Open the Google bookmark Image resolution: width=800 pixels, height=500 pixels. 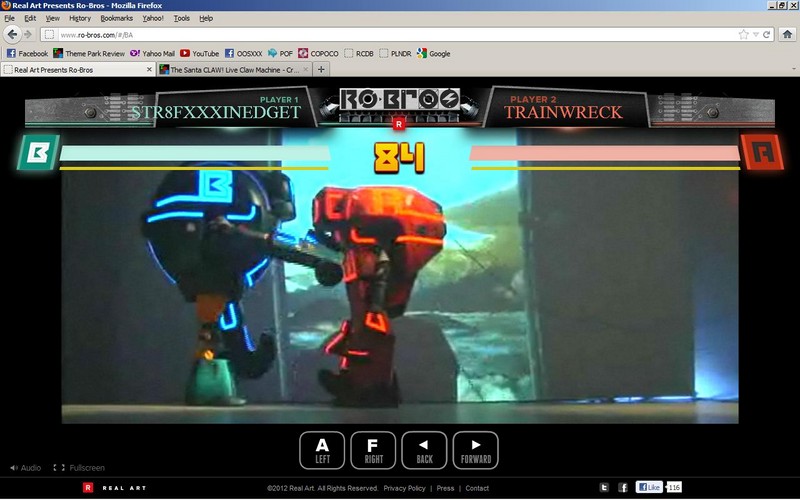pos(434,53)
